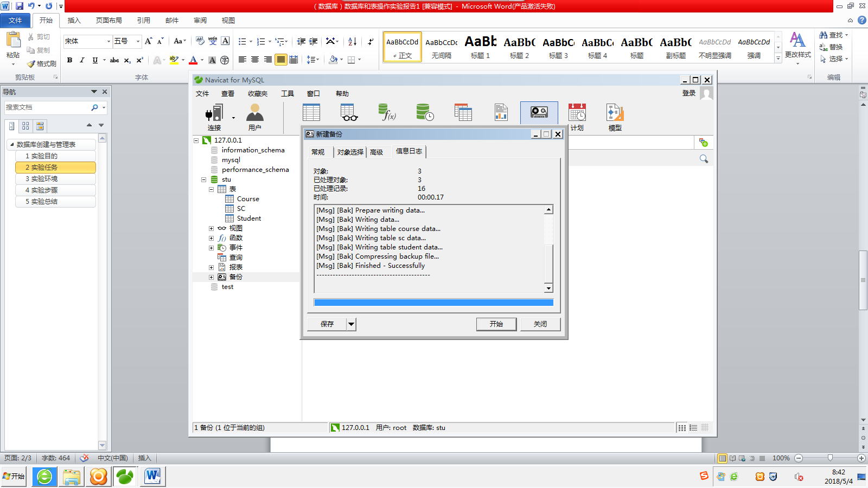
Task: Apply bold formatting in the Word ribbon
Action: pos(69,60)
